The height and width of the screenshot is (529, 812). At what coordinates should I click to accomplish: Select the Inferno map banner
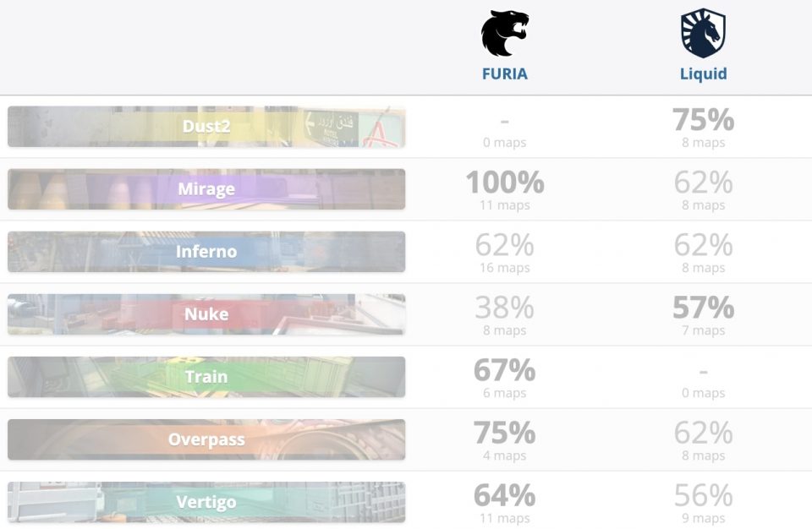pyautogui.click(x=206, y=252)
